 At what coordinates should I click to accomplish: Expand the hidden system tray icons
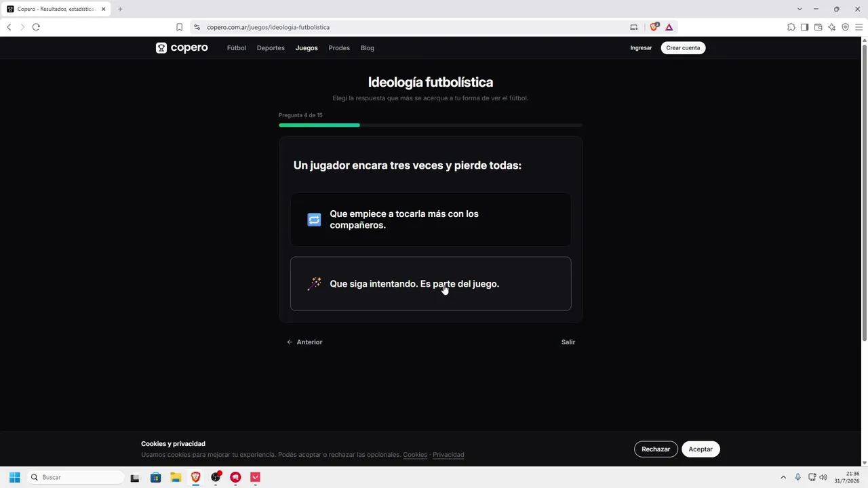coord(783,477)
